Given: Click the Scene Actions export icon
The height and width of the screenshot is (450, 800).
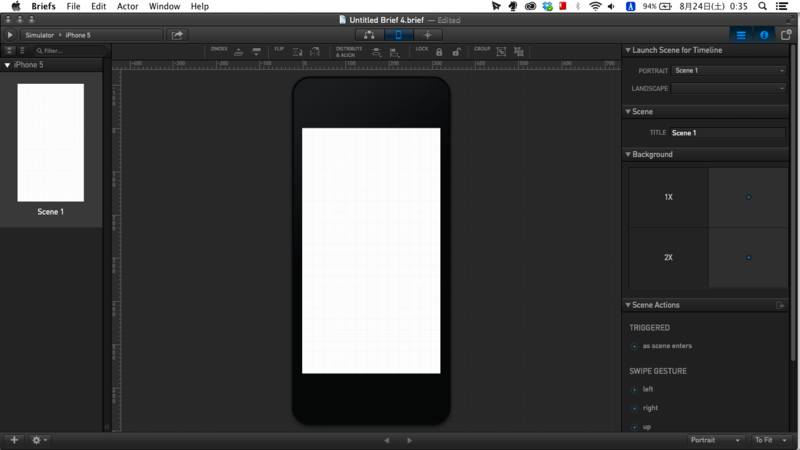Looking at the screenshot, I should coord(780,305).
